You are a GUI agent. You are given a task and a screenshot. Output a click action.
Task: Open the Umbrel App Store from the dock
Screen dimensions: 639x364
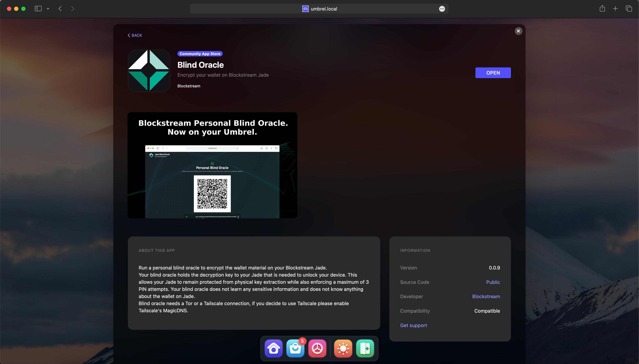(295, 348)
